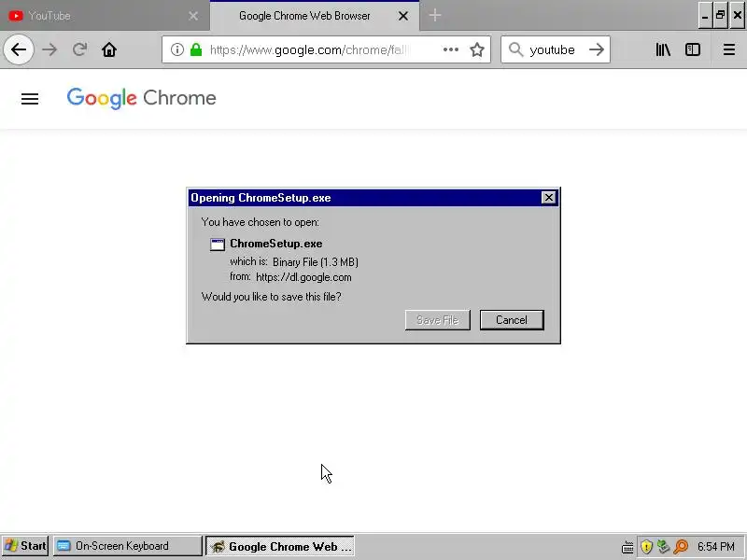This screenshot has width=747, height=560.
Task: Submit the youtube search with arrow button
Action: point(596,49)
